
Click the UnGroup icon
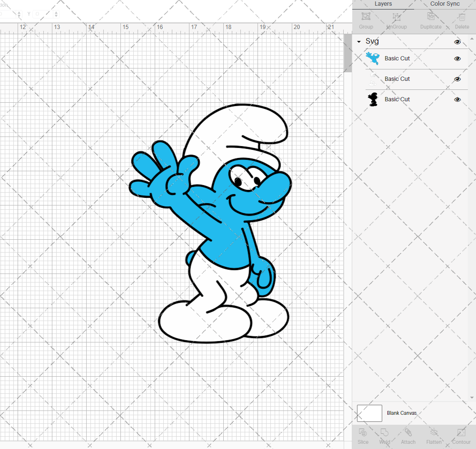(x=396, y=20)
